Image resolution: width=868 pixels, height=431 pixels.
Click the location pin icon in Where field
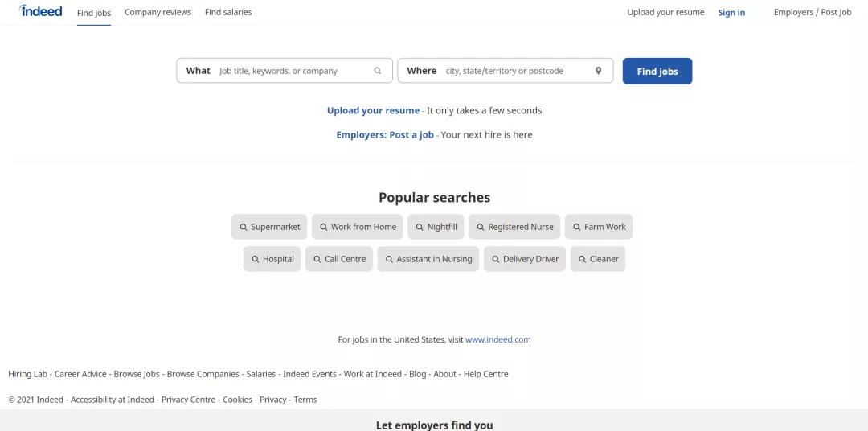coord(598,71)
